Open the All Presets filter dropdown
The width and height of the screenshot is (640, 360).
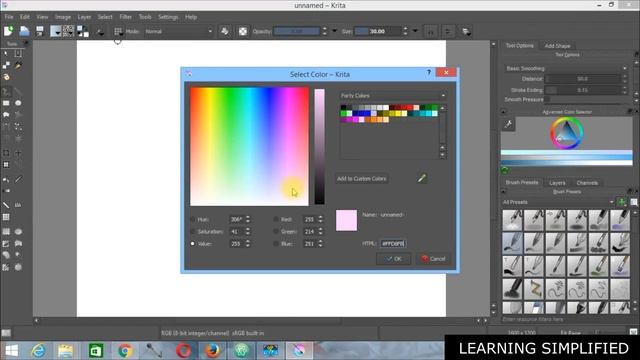[x=558, y=202]
